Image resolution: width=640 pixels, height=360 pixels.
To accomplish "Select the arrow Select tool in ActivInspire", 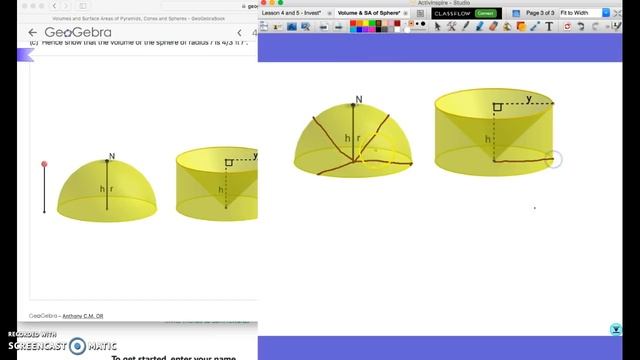I will (437, 27).
